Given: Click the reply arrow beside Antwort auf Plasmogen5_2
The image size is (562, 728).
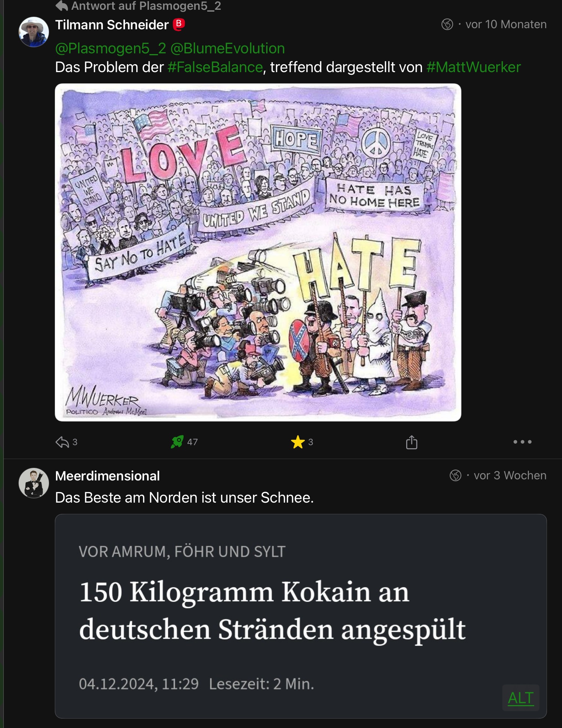Looking at the screenshot, I should click(x=62, y=5).
